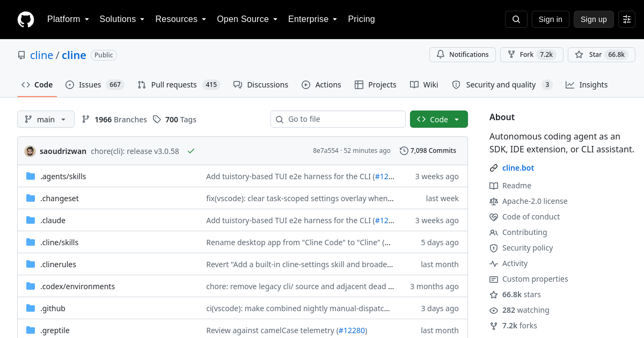The image size is (644, 338).
Task: Click the repository icon before cline / cline
Action: 21,55
